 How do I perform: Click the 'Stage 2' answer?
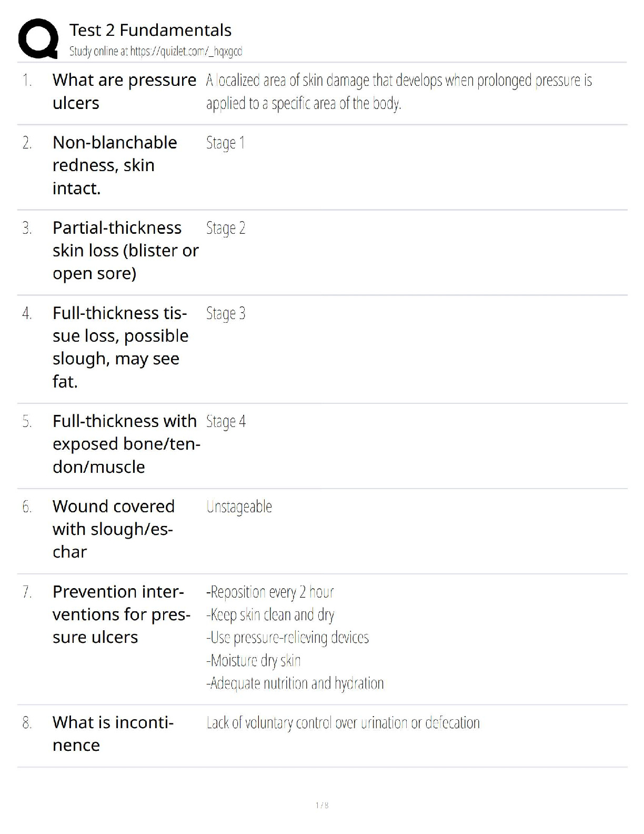click(226, 228)
